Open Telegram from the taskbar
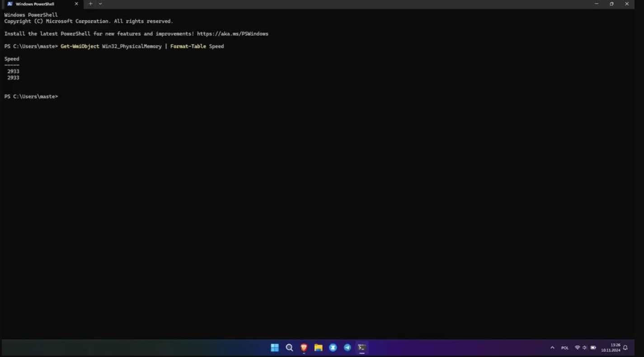 (x=347, y=347)
